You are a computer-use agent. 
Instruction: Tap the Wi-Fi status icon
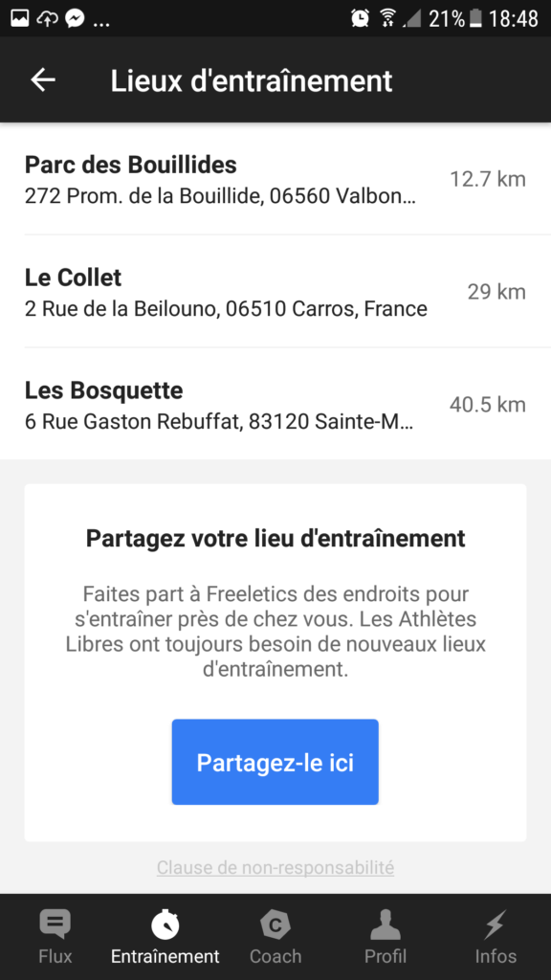[x=388, y=18]
